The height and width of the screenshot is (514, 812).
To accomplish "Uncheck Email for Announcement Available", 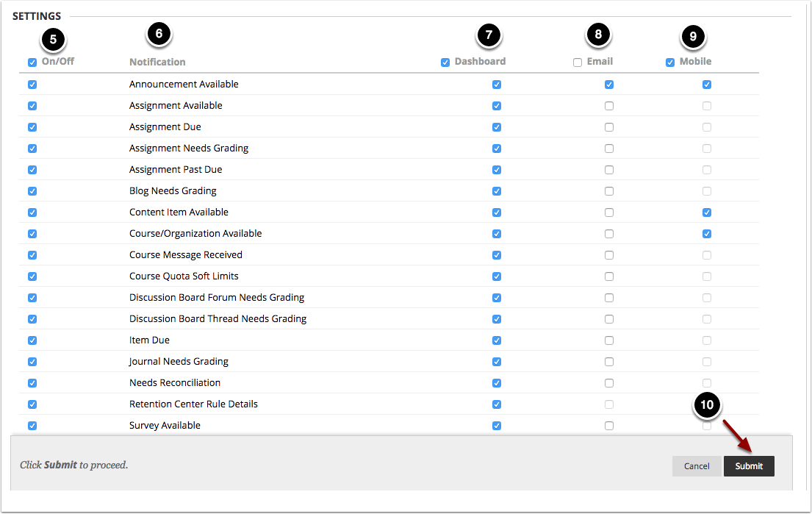I will pos(609,85).
